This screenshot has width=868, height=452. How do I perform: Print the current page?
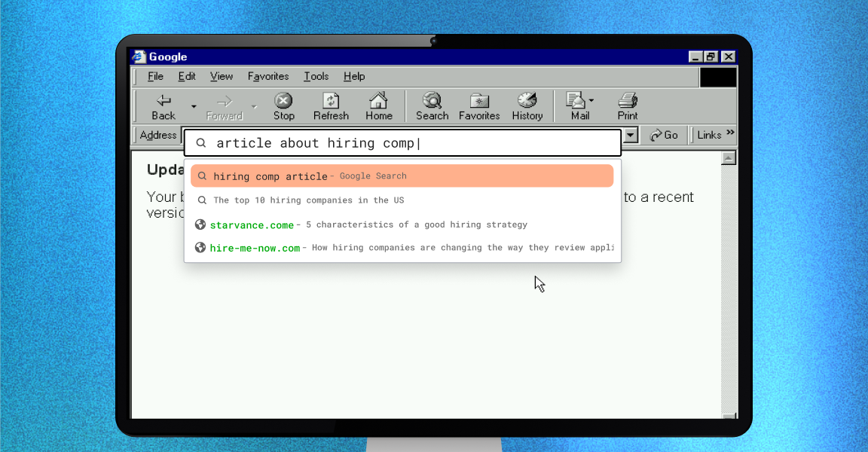(628, 107)
